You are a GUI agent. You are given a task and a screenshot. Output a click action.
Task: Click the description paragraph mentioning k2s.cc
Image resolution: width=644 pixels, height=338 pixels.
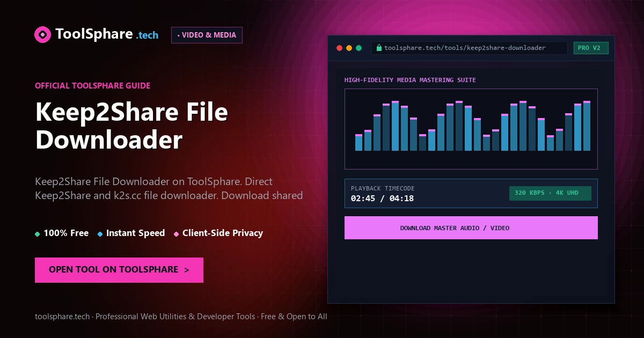tap(169, 188)
